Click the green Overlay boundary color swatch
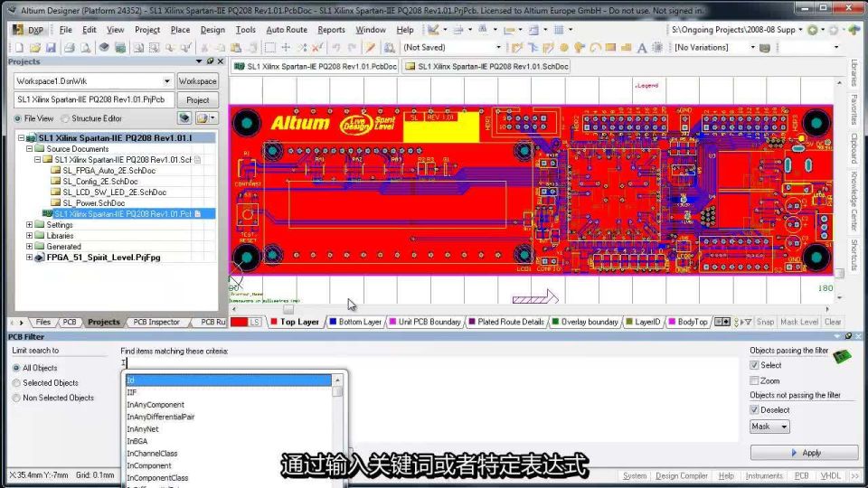The width and height of the screenshot is (868, 488). tap(555, 322)
